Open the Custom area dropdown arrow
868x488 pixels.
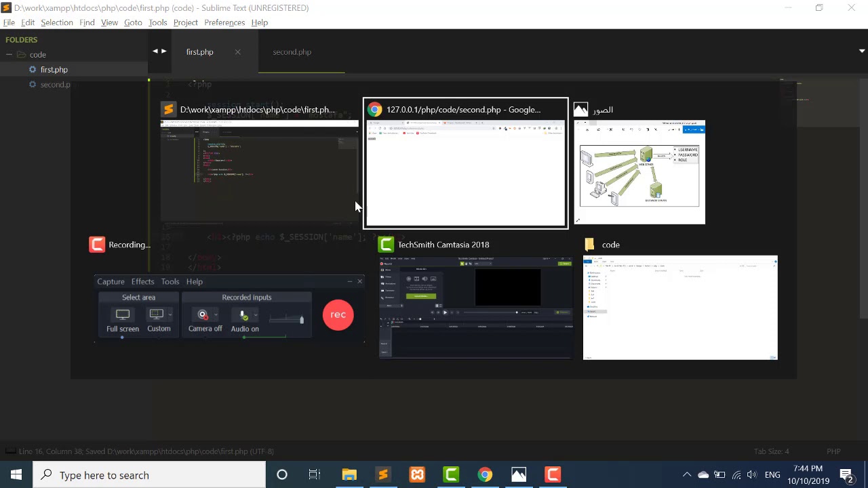point(170,314)
